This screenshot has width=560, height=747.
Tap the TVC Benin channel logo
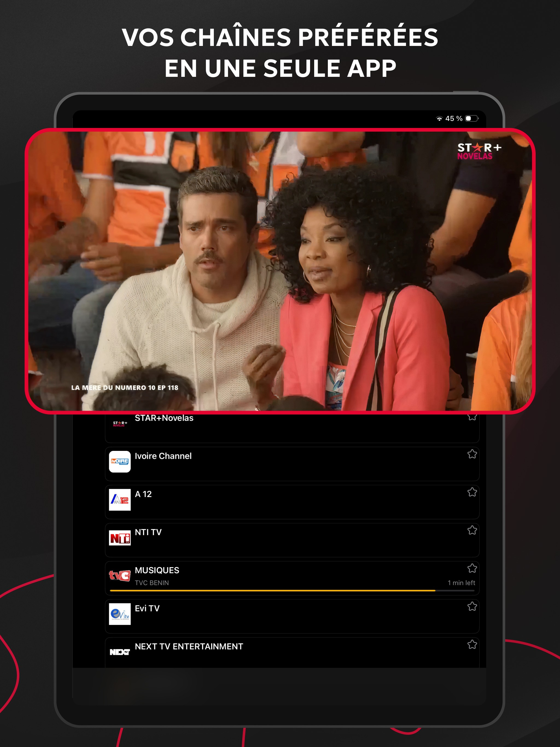pyautogui.click(x=120, y=576)
